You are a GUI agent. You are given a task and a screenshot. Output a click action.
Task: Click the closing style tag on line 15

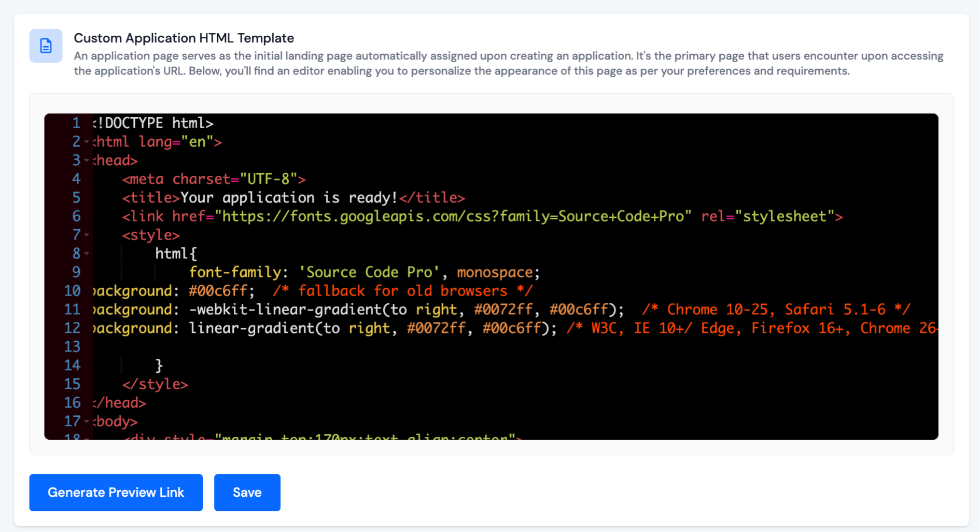(156, 384)
